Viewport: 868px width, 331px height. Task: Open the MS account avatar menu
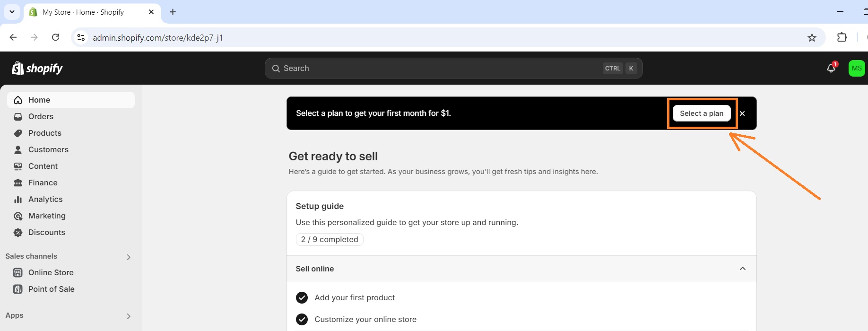point(857,68)
